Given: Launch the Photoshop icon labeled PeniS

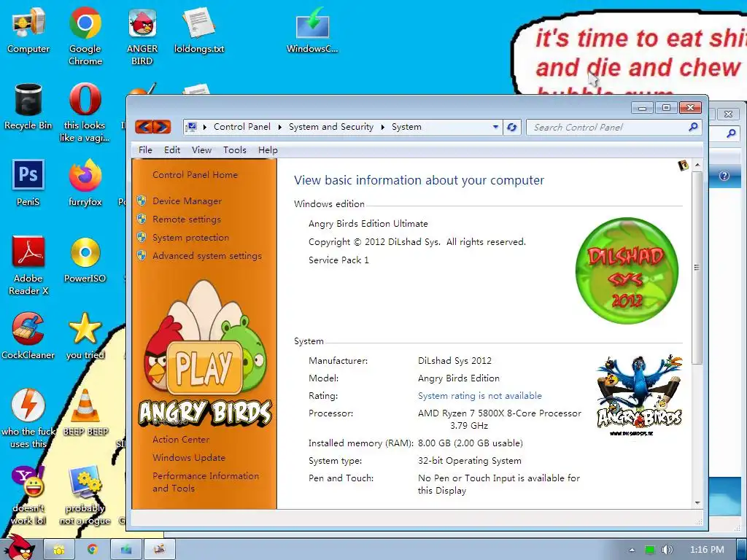Looking at the screenshot, I should pyautogui.click(x=28, y=183).
